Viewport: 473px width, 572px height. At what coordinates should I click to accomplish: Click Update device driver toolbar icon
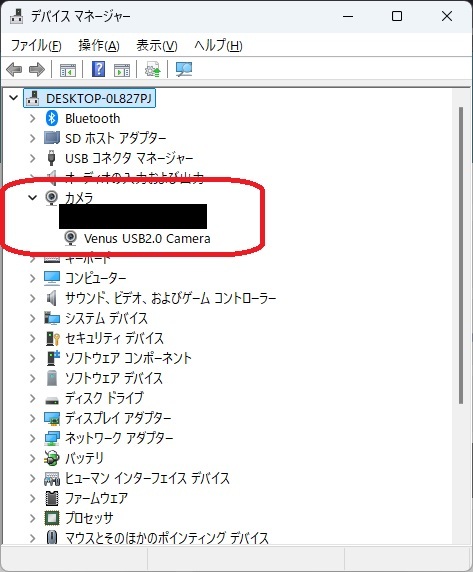coord(152,69)
